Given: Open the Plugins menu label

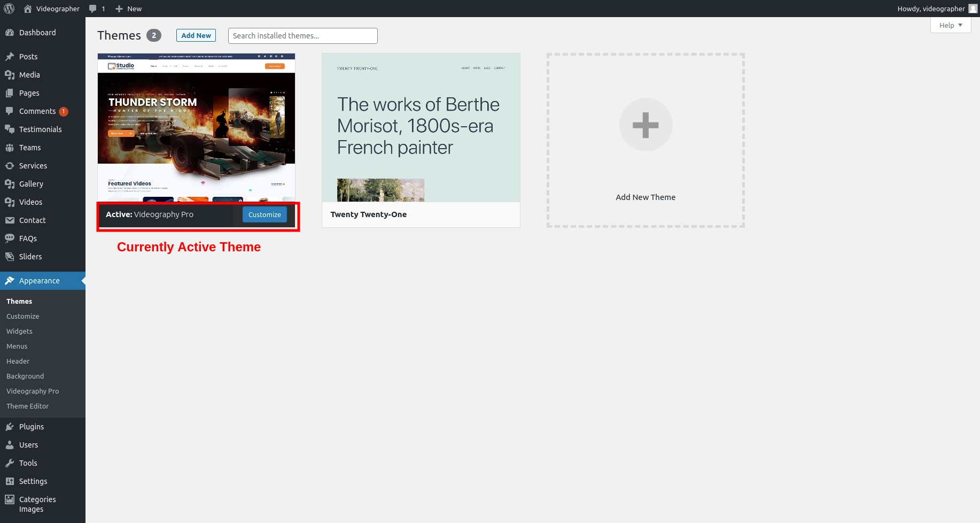Looking at the screenshot, I should click(x=32, y=427).
